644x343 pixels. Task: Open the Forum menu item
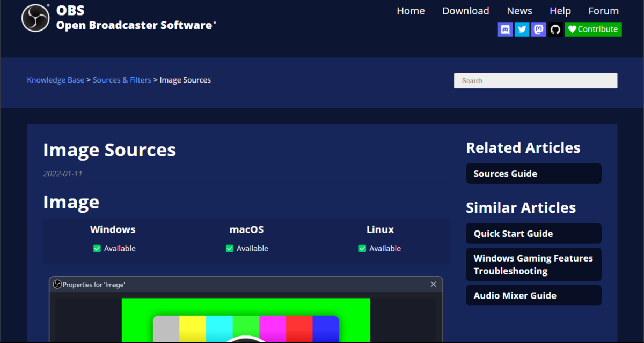pyautogui.click(x=603, y=10)
